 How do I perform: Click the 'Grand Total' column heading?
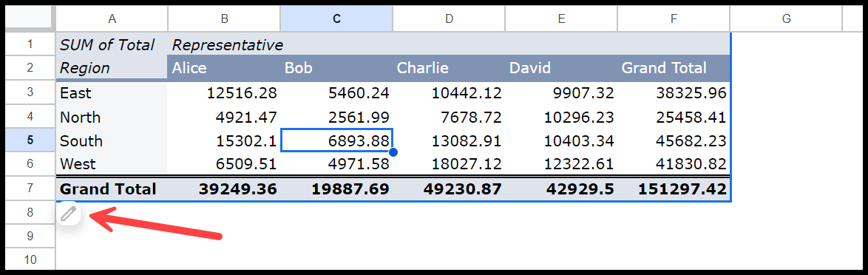coord(674,68)
